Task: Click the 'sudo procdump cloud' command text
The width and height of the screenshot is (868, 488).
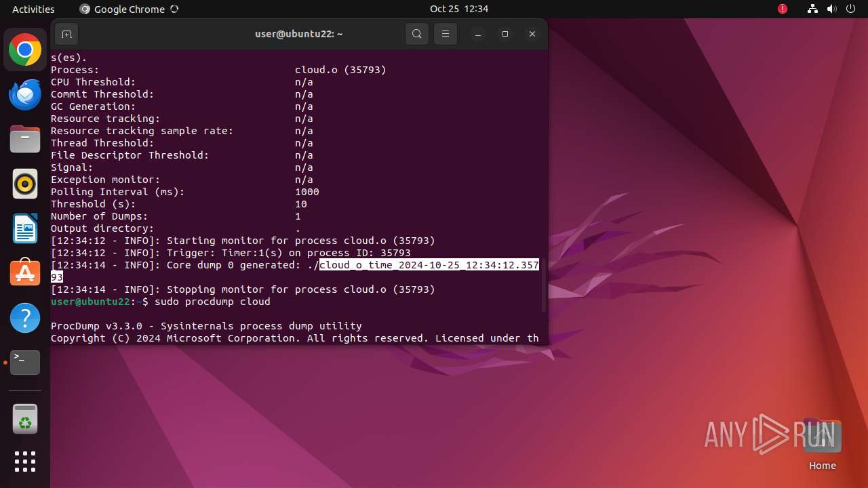Action: [213, 302]
